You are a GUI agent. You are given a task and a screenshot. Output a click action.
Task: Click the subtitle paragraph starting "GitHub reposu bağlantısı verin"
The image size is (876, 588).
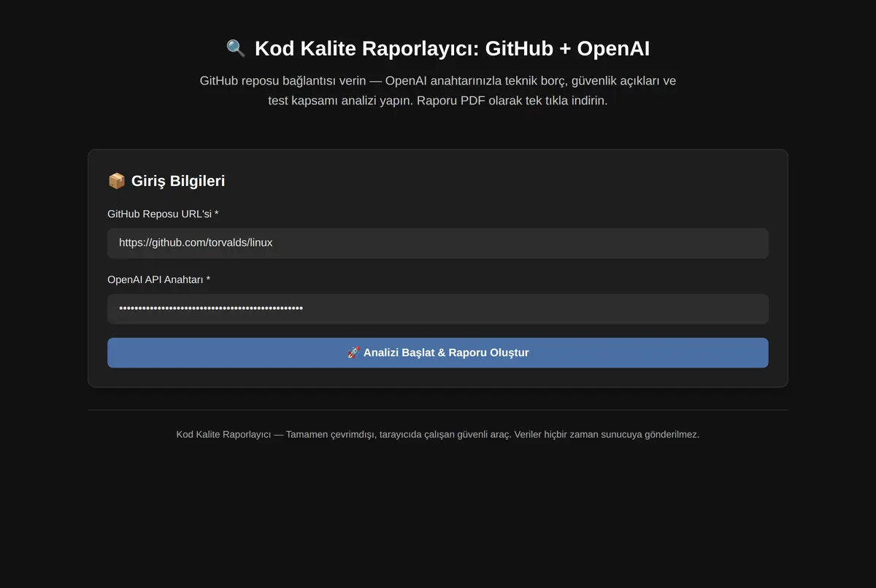click(x=438, y=90)
